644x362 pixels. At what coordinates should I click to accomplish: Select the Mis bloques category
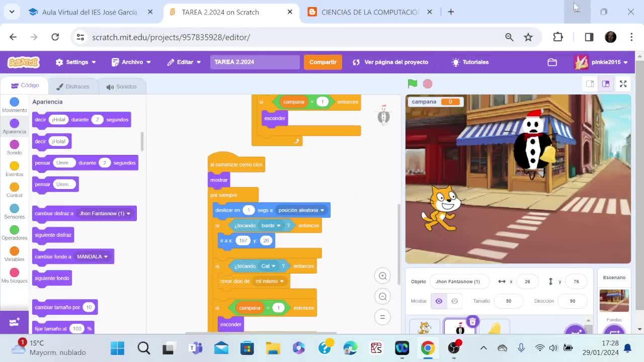[x=14, y=276]
